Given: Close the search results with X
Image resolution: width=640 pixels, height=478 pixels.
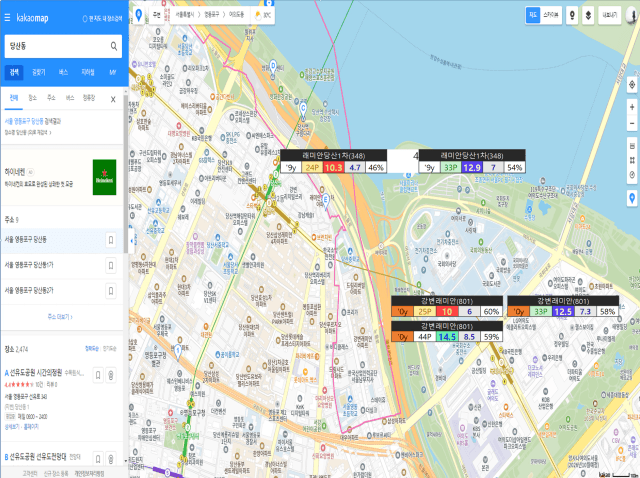Looking at the screenshot, I should (x=113, y=99).
